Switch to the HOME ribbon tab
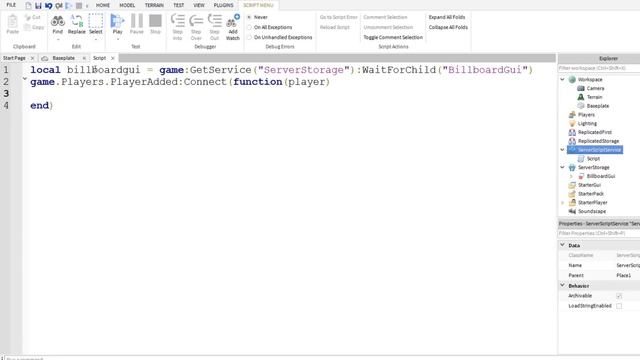The height and width of the screenshot is (360, 640). tap(102, 5)
